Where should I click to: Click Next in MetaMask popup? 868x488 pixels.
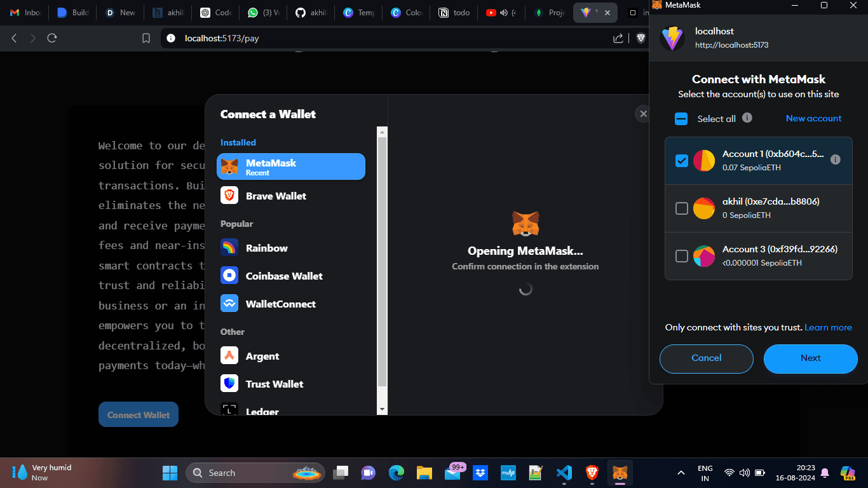[x=811, y=358]
